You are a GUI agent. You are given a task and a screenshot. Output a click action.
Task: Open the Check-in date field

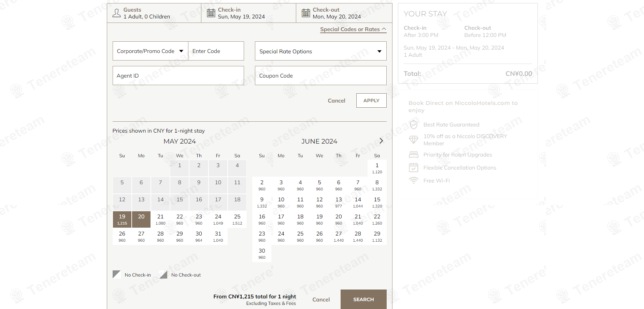249,13
